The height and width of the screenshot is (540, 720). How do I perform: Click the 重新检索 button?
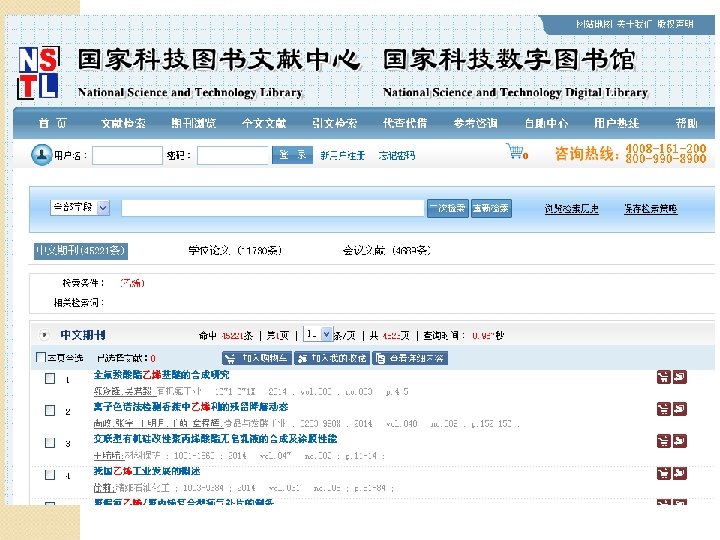coord(491,208)
